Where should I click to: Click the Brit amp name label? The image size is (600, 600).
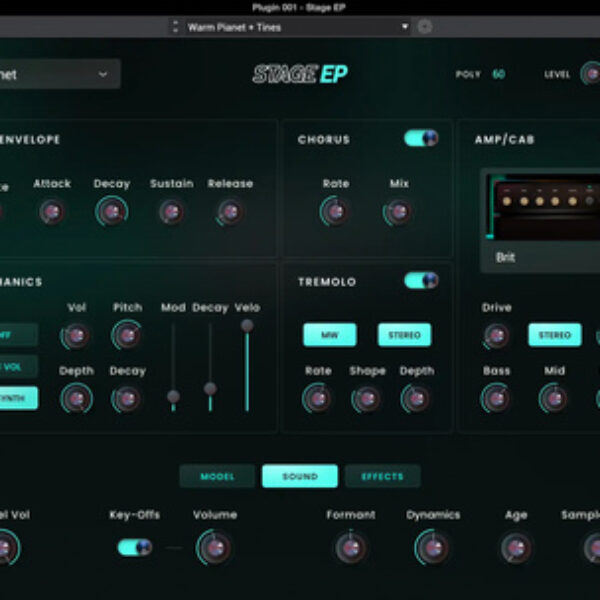(505, 257)
